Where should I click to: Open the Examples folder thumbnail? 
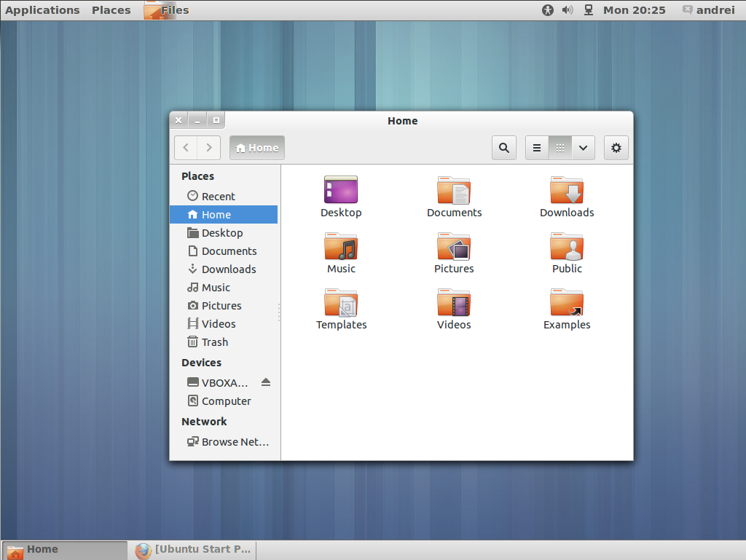[x=567, y=301]
